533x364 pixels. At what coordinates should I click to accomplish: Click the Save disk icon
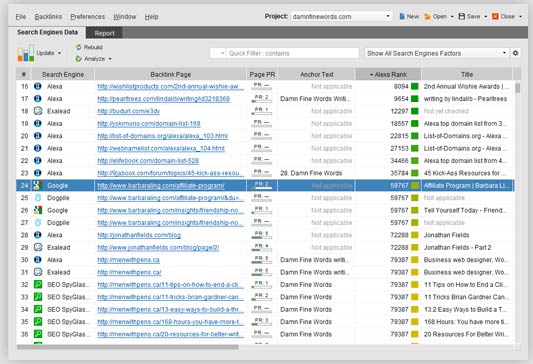point(462,16)
